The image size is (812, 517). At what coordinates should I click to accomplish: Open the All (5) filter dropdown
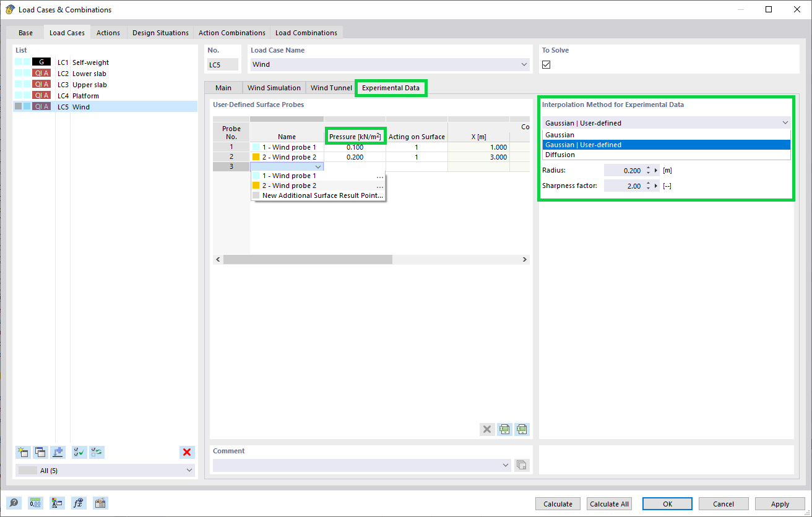click(189, 471)
